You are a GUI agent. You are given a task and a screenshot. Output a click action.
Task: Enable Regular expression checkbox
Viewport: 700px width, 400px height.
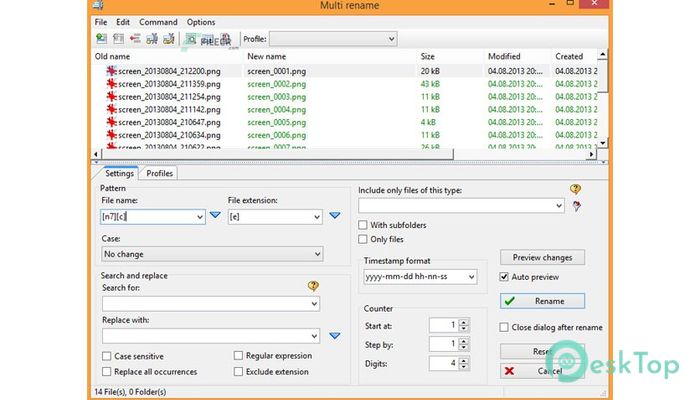(x=238, y=355)
